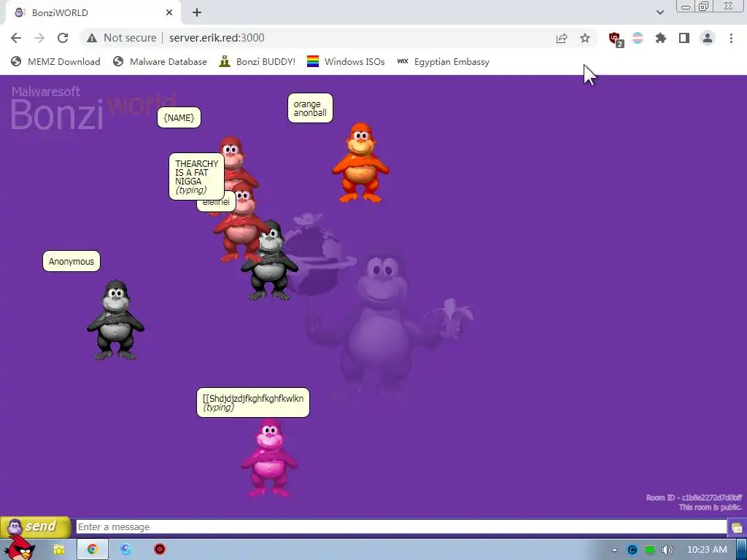Screen dimensions: 747x560
Task: Open a new browser tab
Action: pyautogui.click(x=197, y=12)
